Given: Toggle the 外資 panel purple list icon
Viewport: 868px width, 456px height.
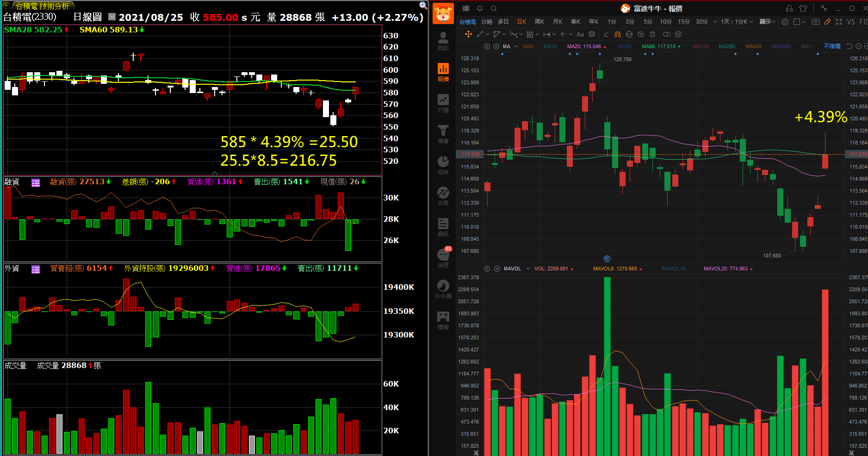Looking at the screenshot, I should (x=36, y=269).
